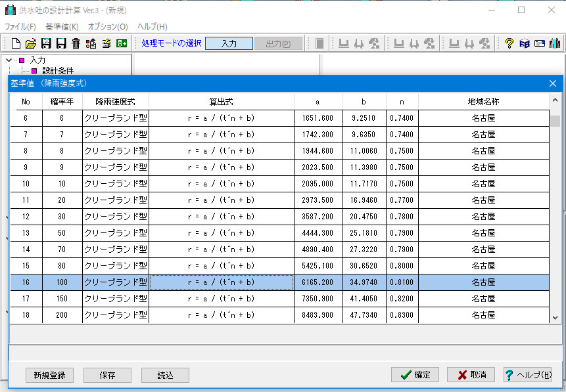Switch processing mode to 入力

[x=229, y=43]
